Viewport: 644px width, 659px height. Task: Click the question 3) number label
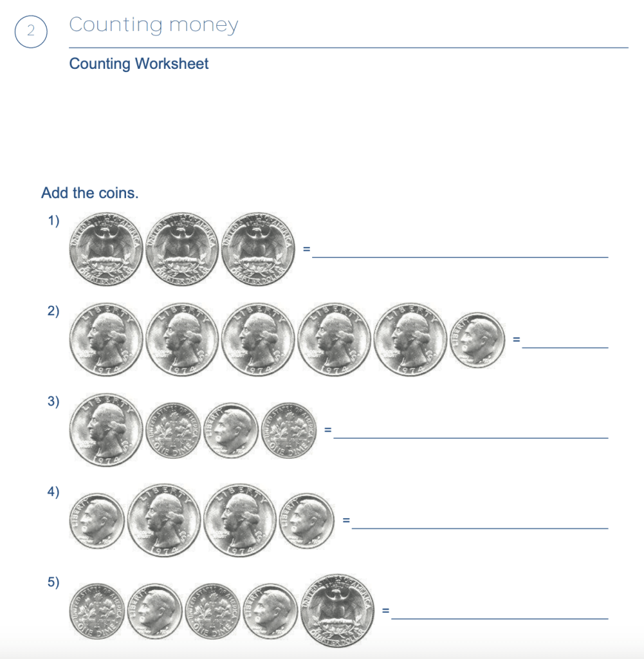coord(53,401)
